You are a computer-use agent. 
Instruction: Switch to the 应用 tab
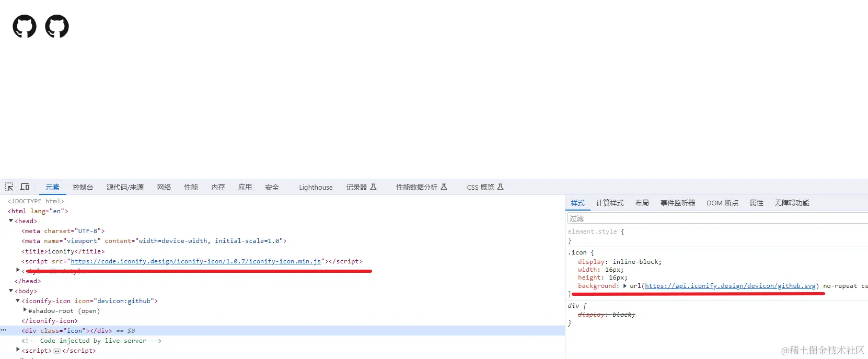(245, 187)
